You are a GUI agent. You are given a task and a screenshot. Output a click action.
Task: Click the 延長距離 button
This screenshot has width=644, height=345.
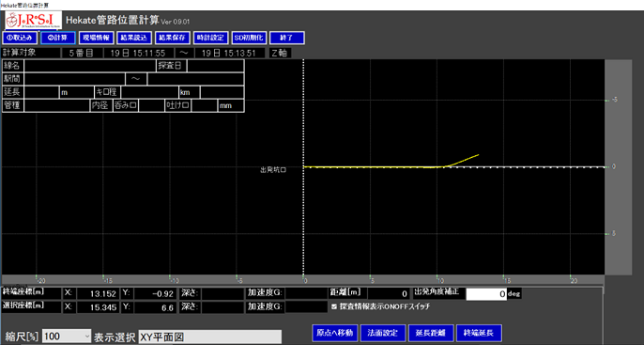pyautogui.click(x=431, y=333)
